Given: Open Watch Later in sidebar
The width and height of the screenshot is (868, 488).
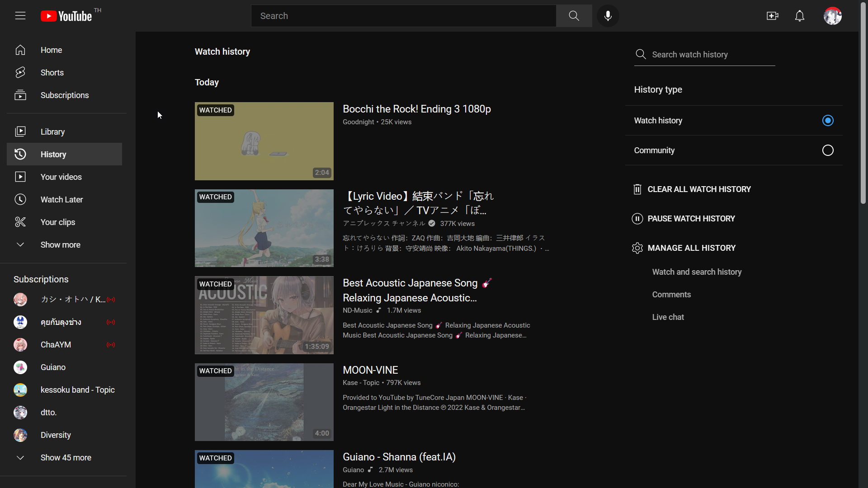Looking at the screenshot, I should click(61, 200).
